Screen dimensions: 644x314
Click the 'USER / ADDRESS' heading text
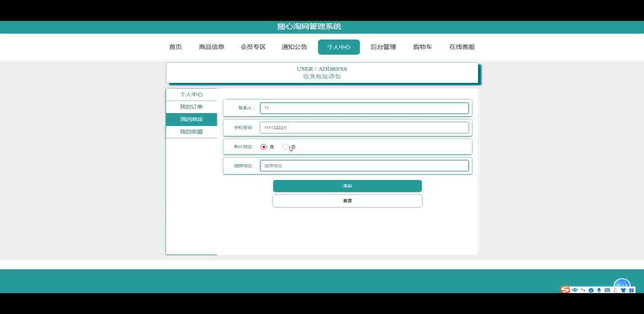[322, 69]
